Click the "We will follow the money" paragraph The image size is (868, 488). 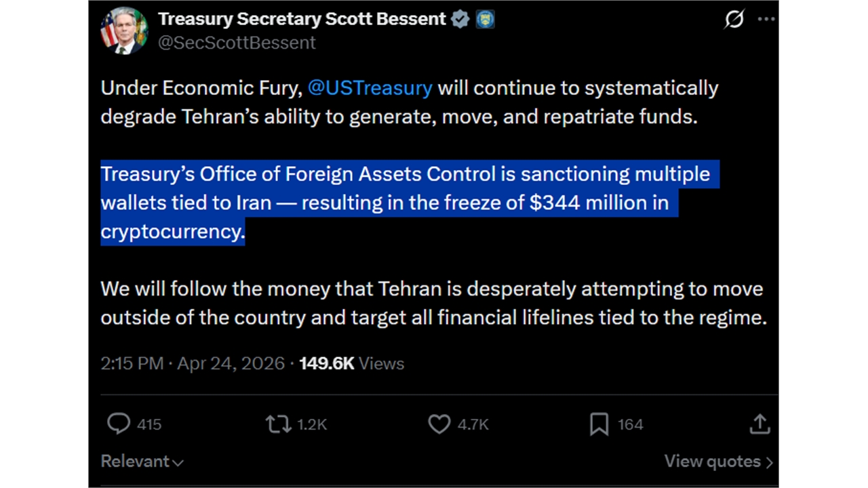pyautogui.click(x=432, y=303)
